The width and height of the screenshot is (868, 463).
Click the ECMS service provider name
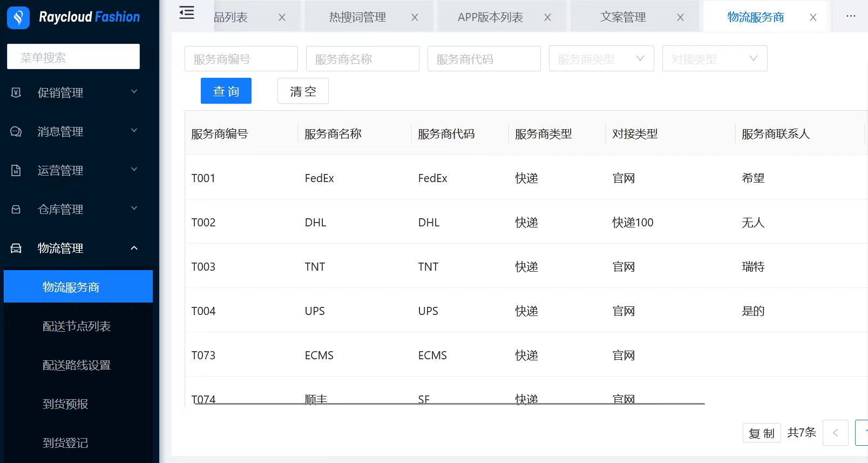[319, 355]
